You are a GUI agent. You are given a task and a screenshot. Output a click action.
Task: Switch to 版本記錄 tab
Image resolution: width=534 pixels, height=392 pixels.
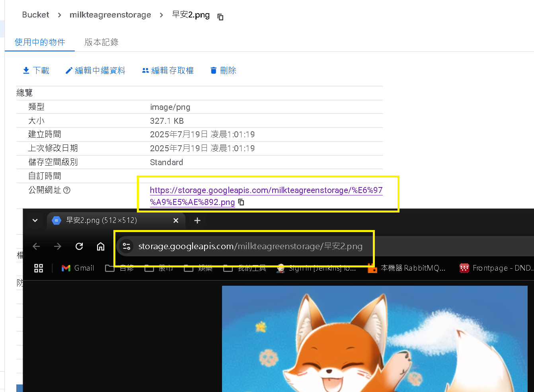coord(101,42)
